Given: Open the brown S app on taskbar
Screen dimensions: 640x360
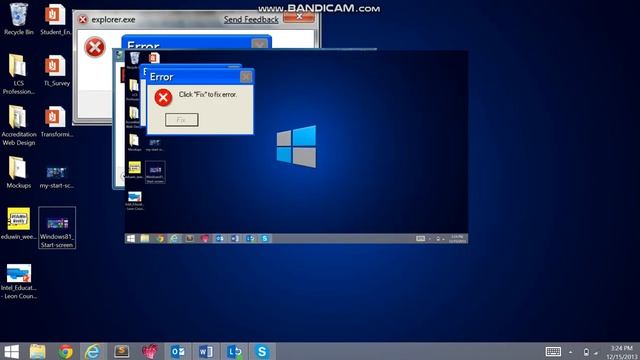Looking at the screenshot, I should tap(121, 351).
